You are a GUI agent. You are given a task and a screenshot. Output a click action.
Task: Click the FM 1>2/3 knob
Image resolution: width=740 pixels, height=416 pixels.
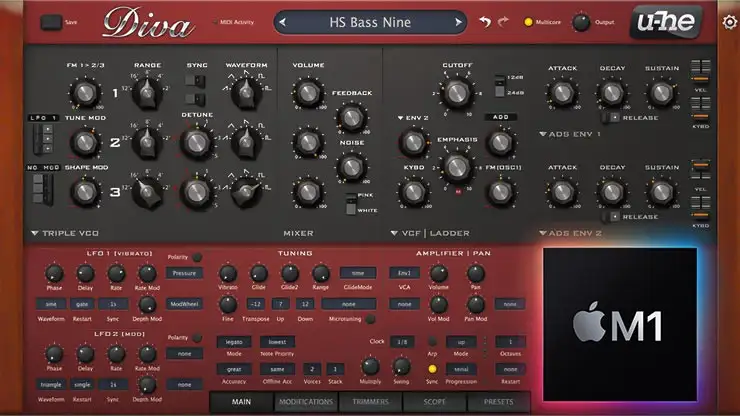[85, 93]
